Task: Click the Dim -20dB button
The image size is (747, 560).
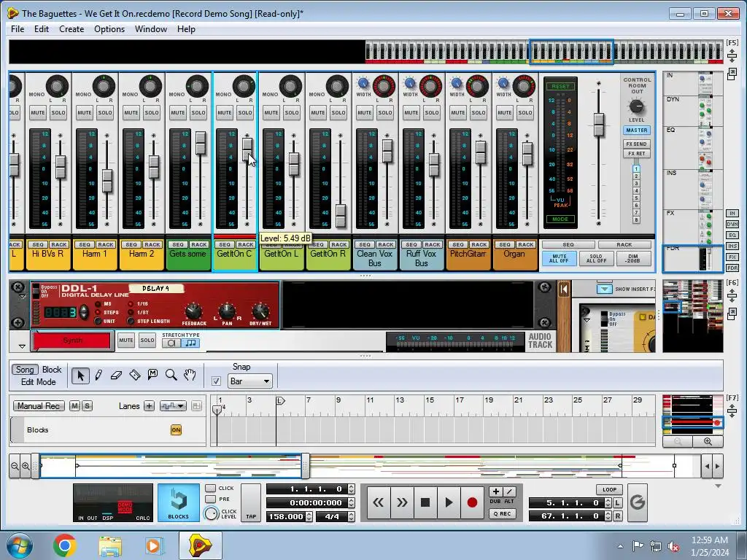Action: 633,259
